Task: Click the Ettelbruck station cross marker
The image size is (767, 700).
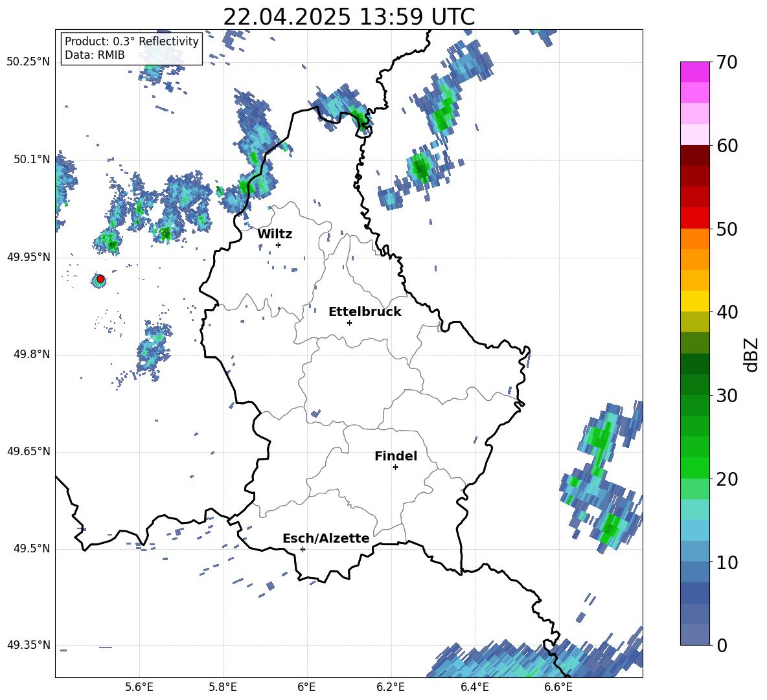Action: [349, 322]
